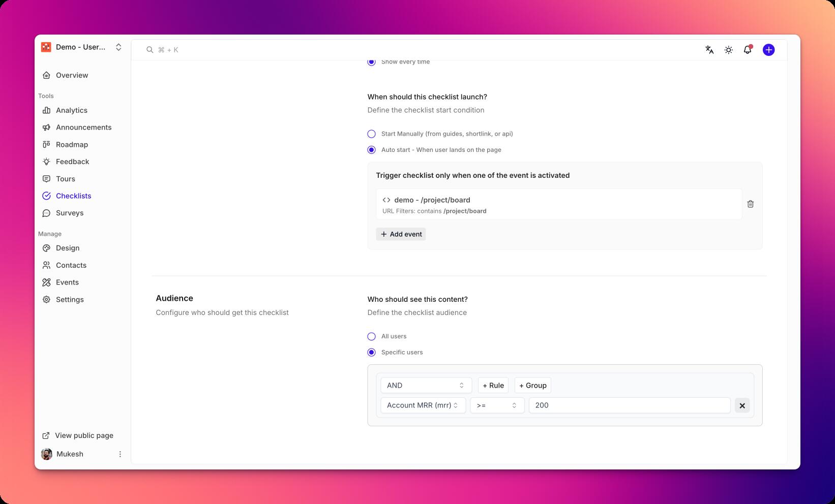The width and height of the screenshot is (835, 504).
Task: Toggle light theme sun icon
Action: click(x=729, y=50)
